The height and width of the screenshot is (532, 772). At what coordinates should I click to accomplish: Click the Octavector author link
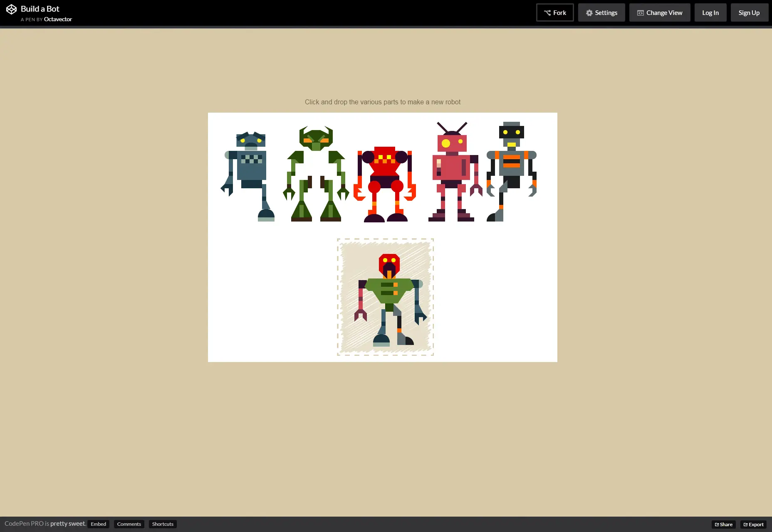point(58,19)
